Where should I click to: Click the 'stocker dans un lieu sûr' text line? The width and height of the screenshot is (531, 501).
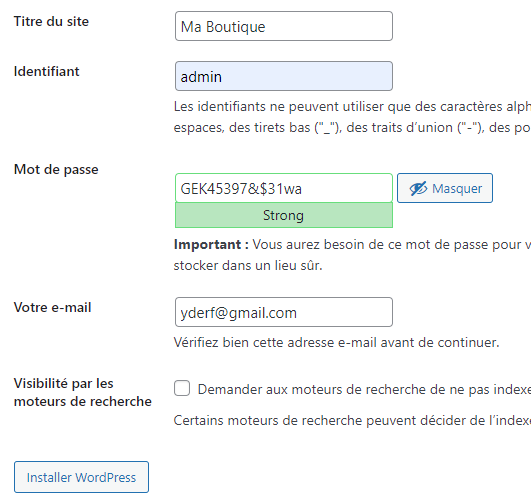click(248, 266)
